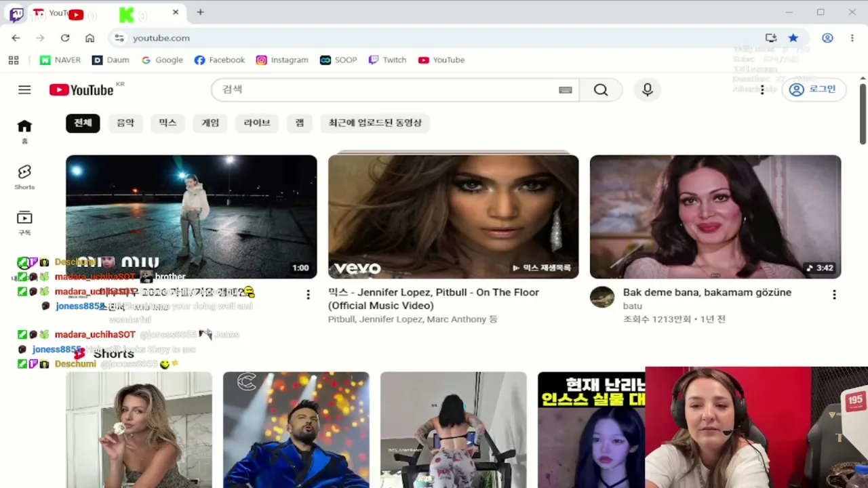This screenshot has width=868, height=488.
Task: Select the 믹스 filter chip
Action: point(167,123)
